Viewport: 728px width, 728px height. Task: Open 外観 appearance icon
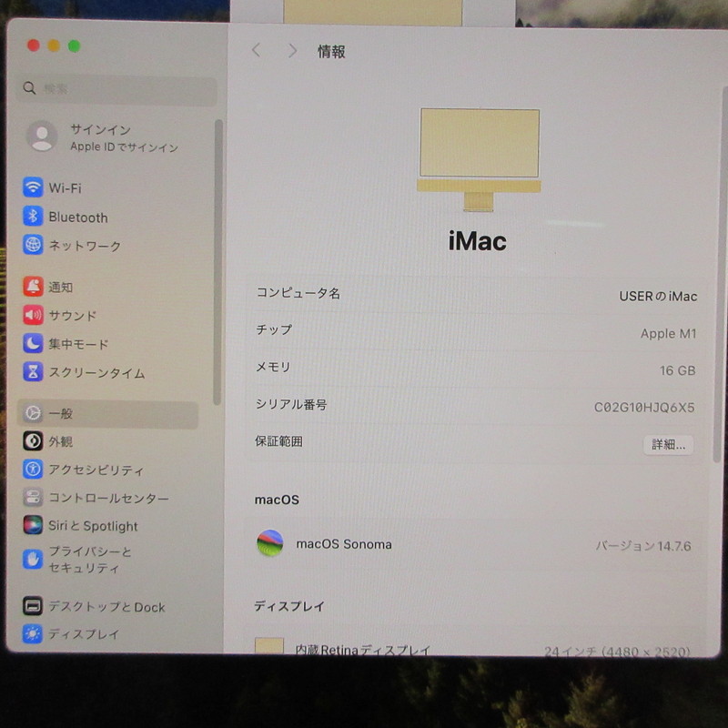point(33,441)
